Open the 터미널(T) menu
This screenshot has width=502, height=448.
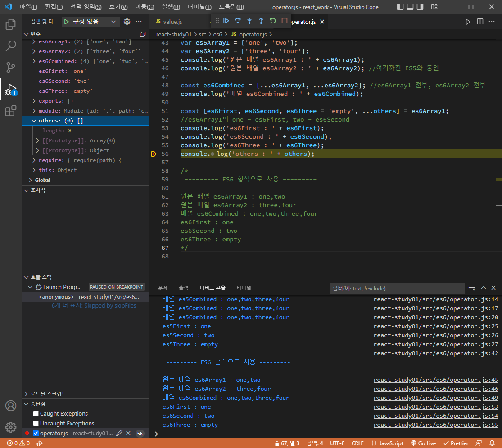pos(199,7)
